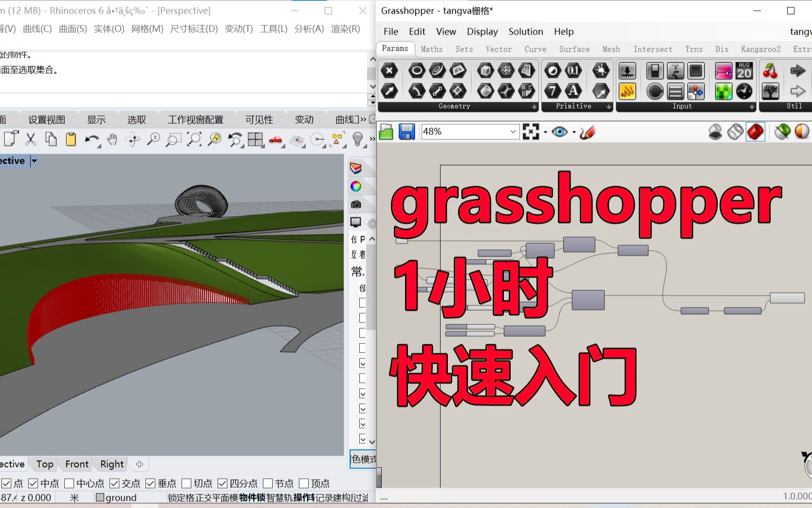Image resolution: width=812 pixels, height=508 pixels.
Task: Select the Vector parameter arrow icon
Action: (389, 91)
